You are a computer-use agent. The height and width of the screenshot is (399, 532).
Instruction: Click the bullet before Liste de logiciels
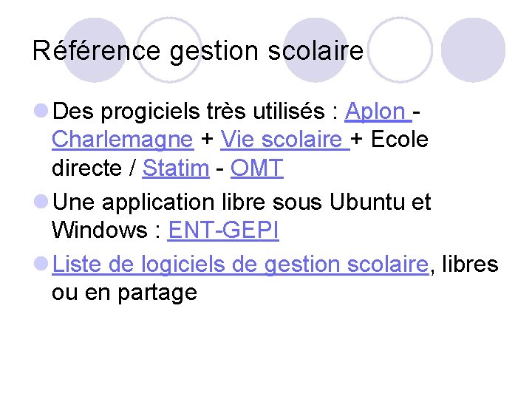pyautogui.click(x=41, y=264)
